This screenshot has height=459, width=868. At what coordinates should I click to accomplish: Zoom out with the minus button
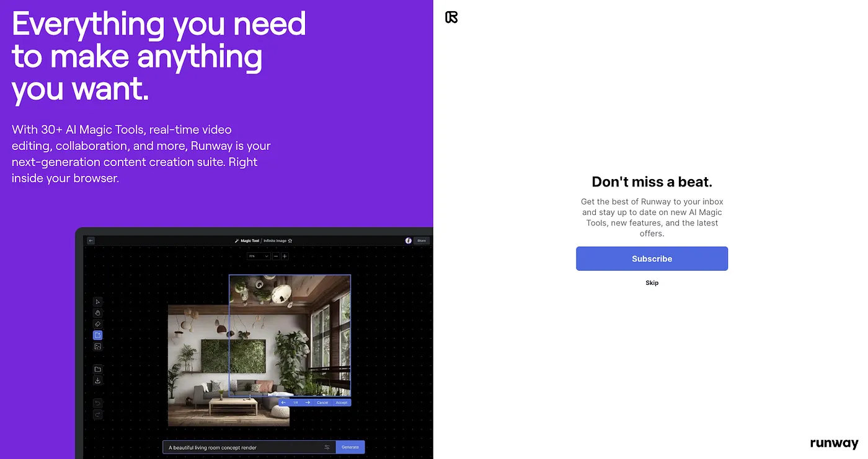276,256
